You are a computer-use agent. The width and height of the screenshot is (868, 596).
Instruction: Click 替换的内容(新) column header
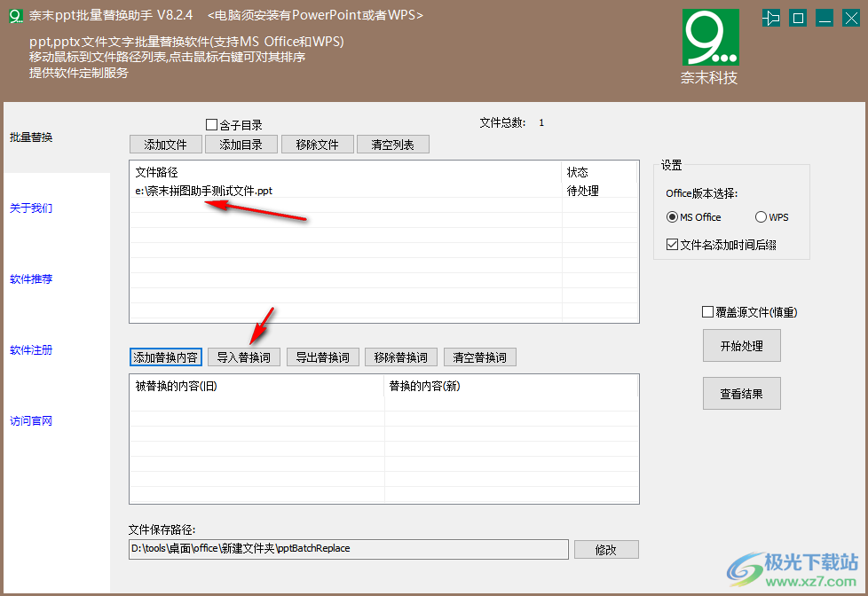(510, 386)
